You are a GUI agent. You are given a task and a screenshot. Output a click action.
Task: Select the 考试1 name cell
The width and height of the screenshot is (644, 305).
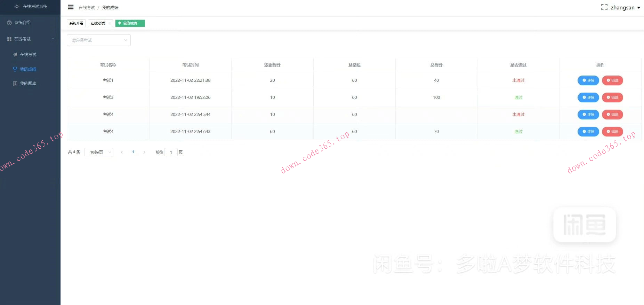108,80
